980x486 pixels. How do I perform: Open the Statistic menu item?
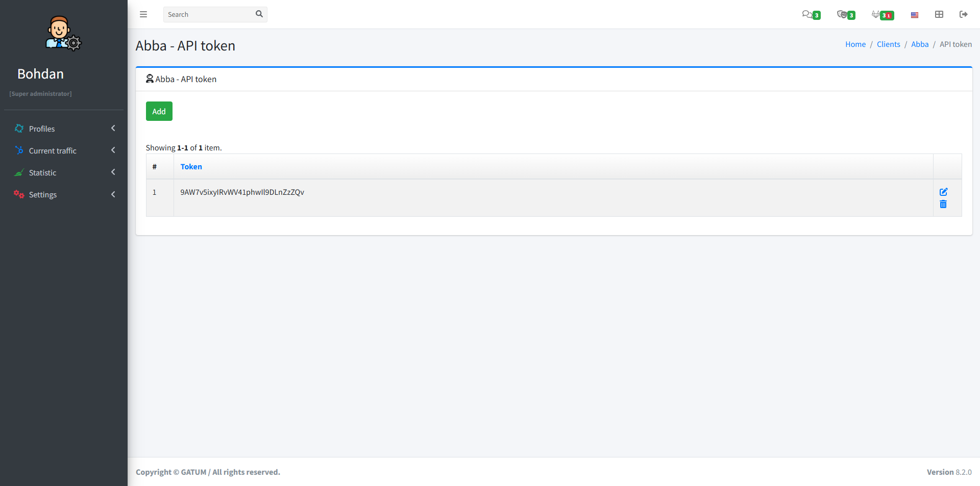click(x=43, y=172)
